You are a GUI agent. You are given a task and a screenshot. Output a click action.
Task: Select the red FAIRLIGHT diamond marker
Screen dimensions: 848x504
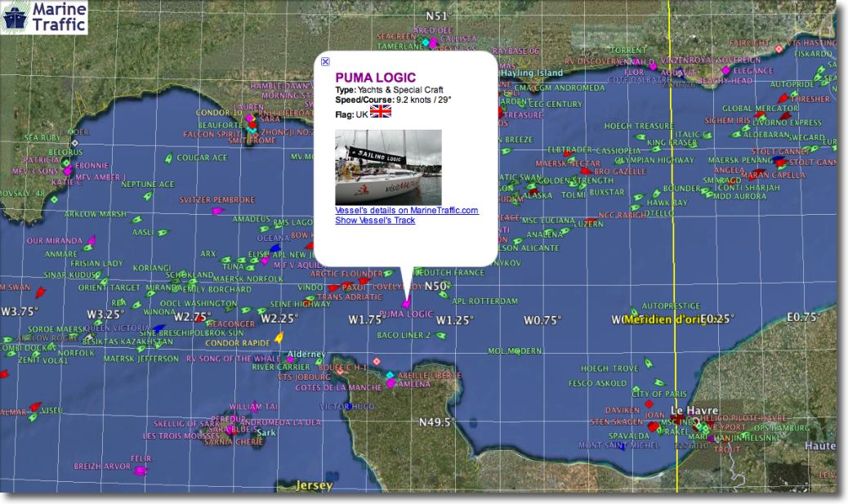pos(779,49)
